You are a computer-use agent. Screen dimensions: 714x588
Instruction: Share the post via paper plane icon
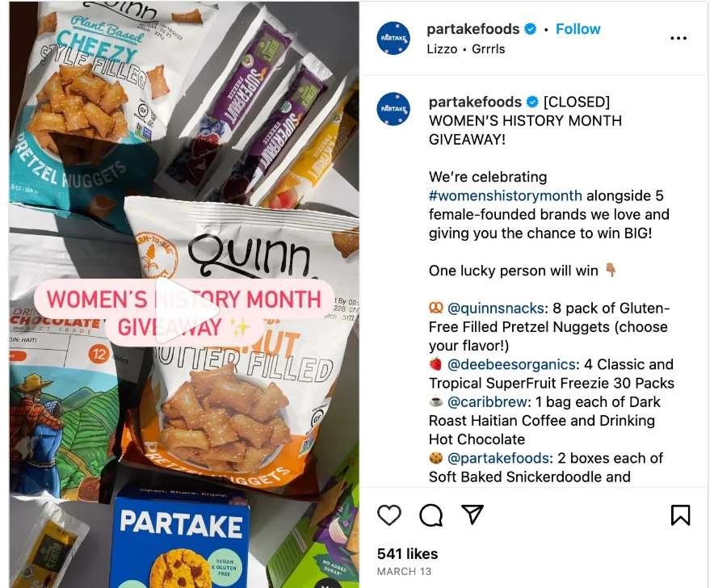472,514
